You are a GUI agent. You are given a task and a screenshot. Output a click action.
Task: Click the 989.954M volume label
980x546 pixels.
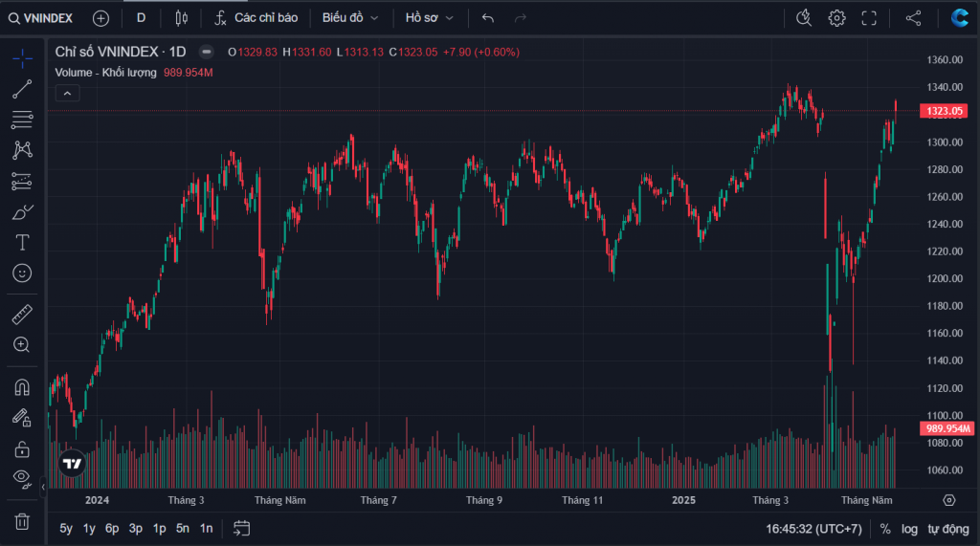click(x=947, y=428)
